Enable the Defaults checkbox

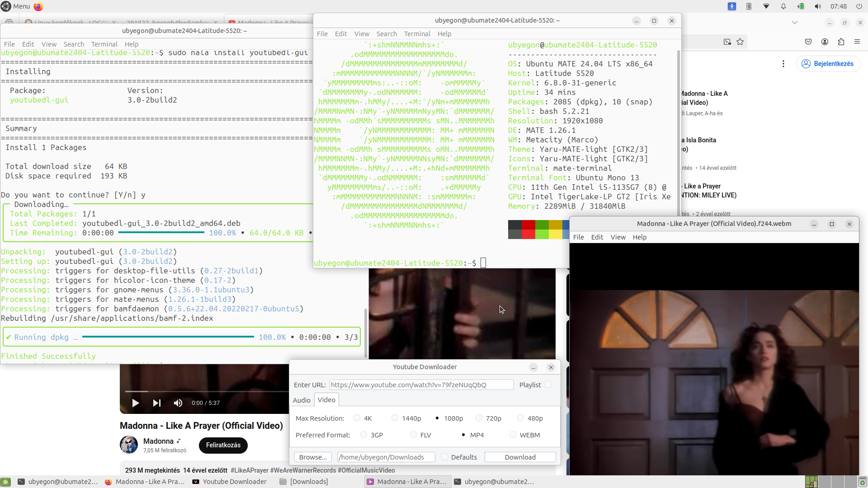coord(445,457)
